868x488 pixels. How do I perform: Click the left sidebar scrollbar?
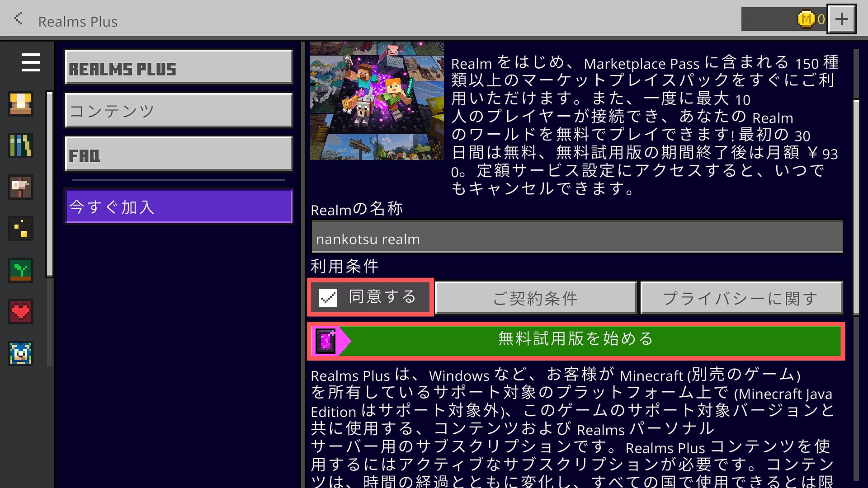[x=50, y=184]
